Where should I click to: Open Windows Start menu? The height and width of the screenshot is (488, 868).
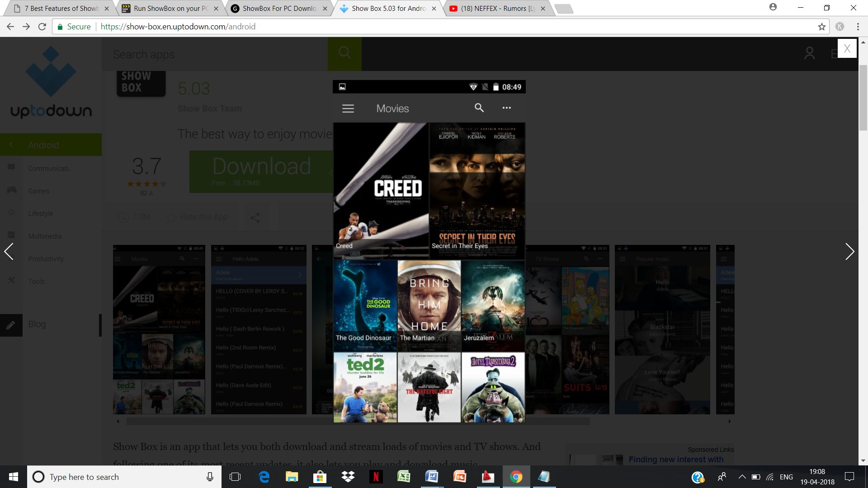coord(13,477)
